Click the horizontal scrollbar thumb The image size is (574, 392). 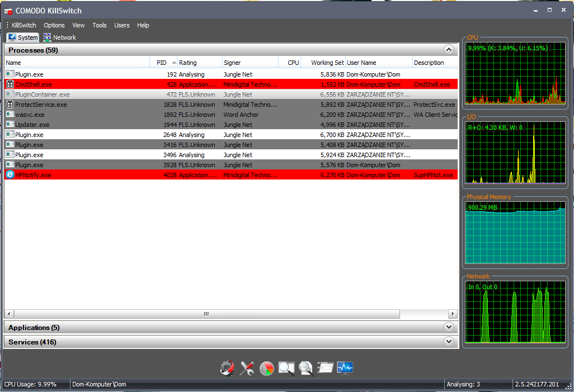click(x=207, y=314)
